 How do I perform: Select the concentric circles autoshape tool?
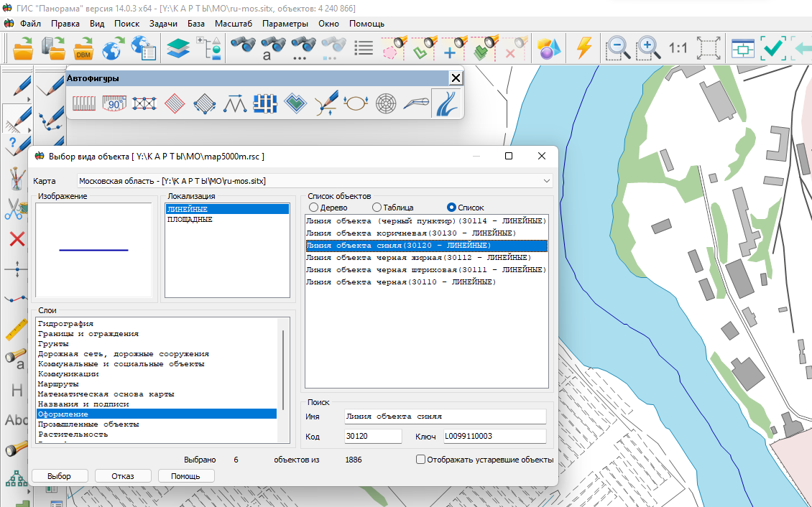(x=386, y=103)
